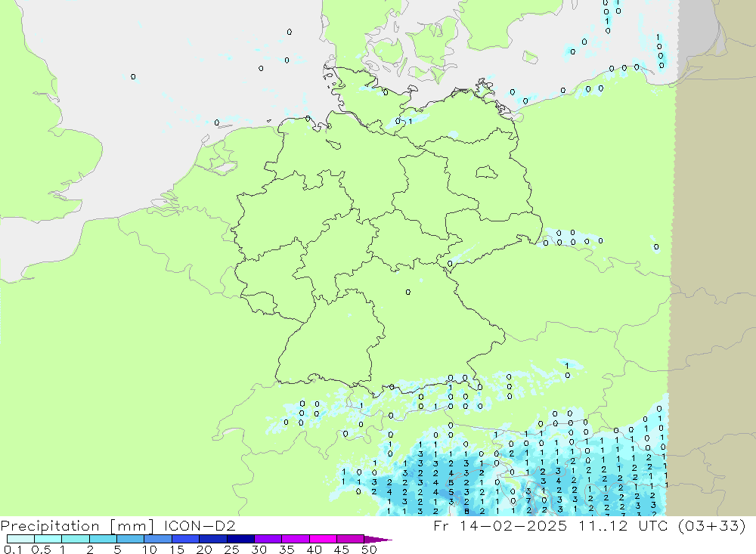Viewport: 756px width, 554px height.
Task: Click the above-50 mm legend arrow tip
Action: (x=378, y=540)
